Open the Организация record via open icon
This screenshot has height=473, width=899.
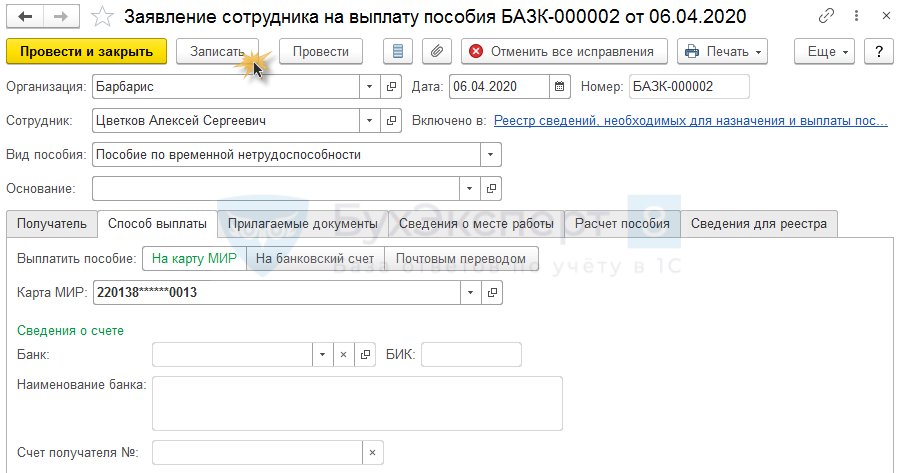click(392, 87)
